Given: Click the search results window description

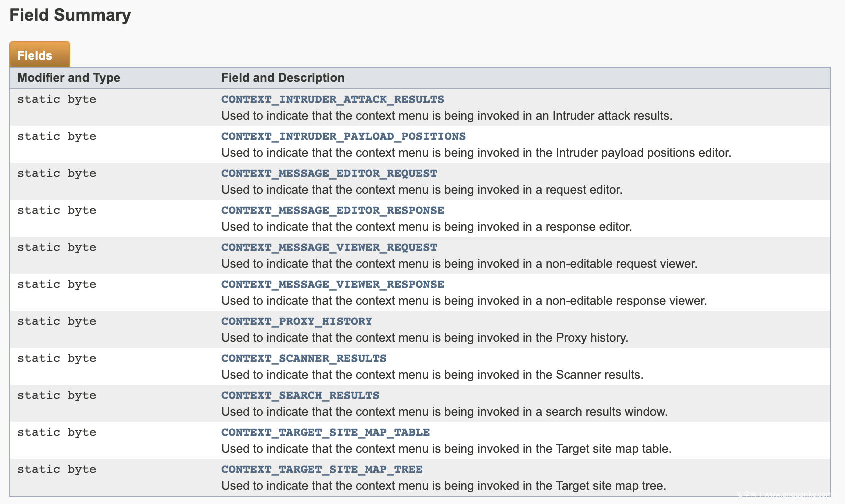Looking at the screenshot, I should pyautogui.click(x=444, y=412).
